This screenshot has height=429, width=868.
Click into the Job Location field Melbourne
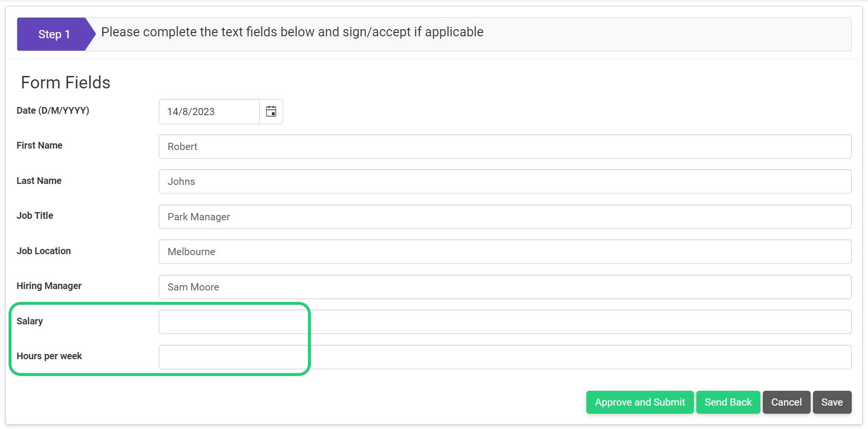click(505, 252)
